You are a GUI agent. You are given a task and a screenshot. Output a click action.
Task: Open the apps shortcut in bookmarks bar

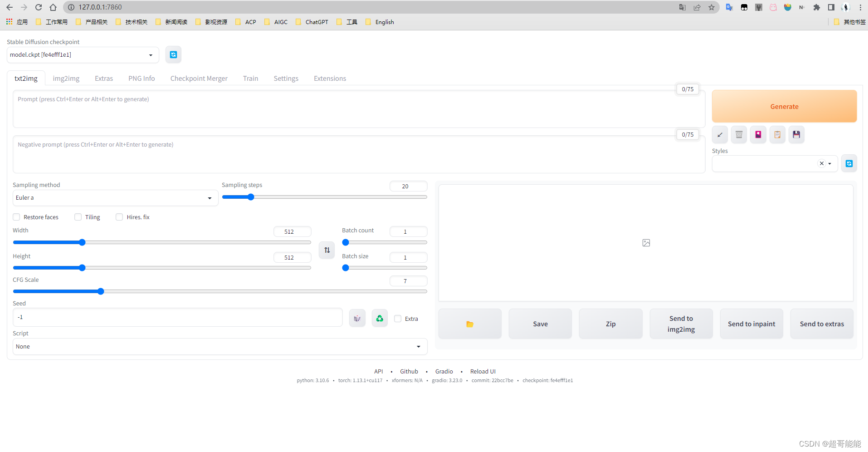point(17,22)
